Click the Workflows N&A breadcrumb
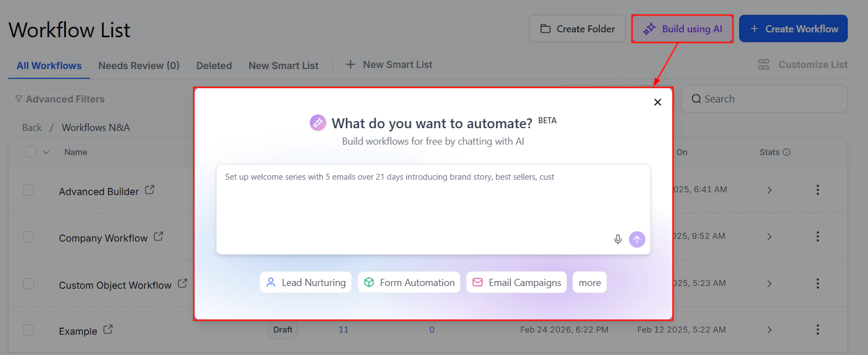The image size is (868, 355). (x=95, y=128)
